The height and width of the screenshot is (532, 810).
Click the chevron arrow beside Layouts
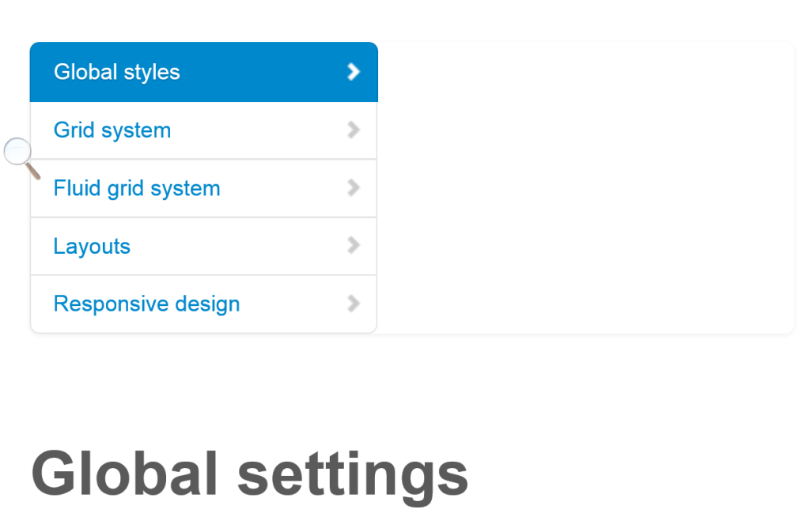tap(354, 246)
